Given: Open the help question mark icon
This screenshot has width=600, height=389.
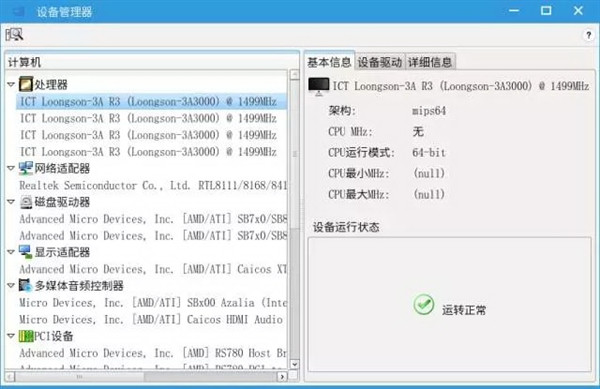Looking at the screenshot, I should click(589, 35).
